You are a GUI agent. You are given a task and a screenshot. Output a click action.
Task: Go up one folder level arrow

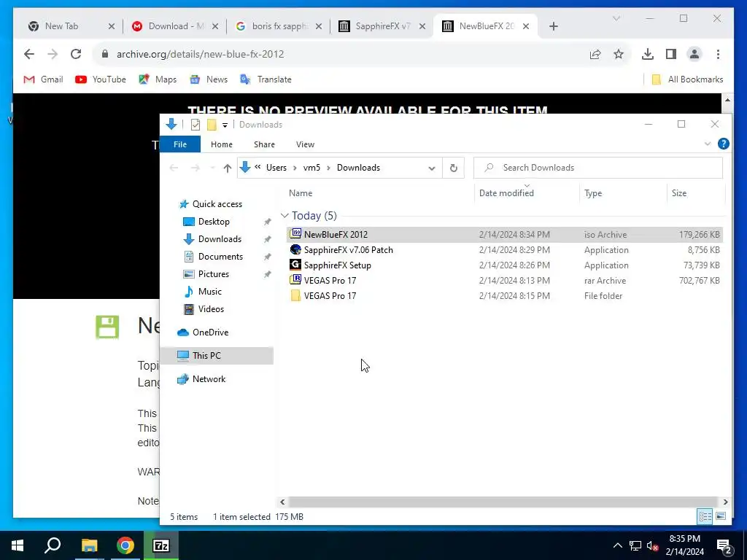click(x=228, y=168)
